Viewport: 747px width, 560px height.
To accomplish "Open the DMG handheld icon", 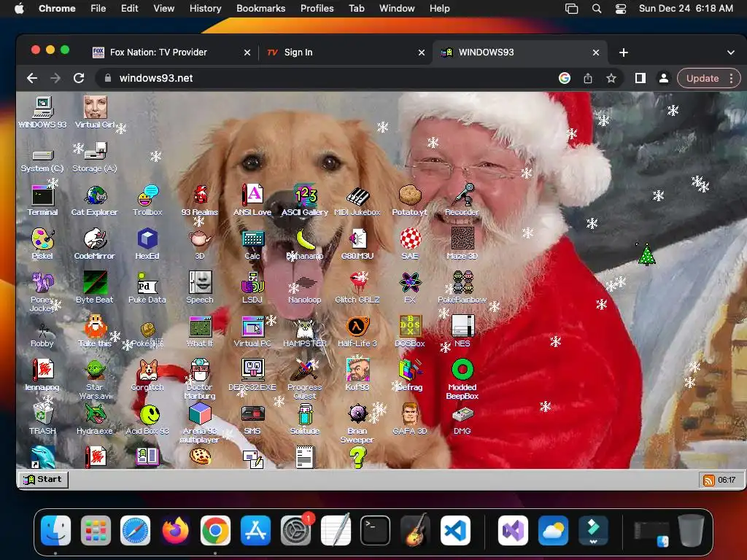I will click(462, 419).
